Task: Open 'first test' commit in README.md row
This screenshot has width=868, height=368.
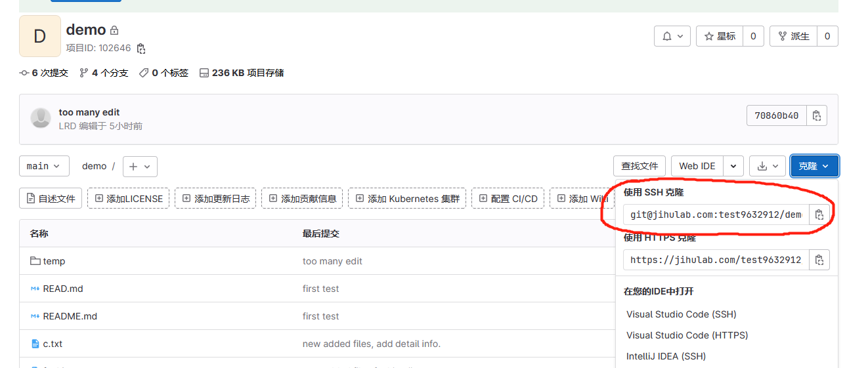Action: 321,316
